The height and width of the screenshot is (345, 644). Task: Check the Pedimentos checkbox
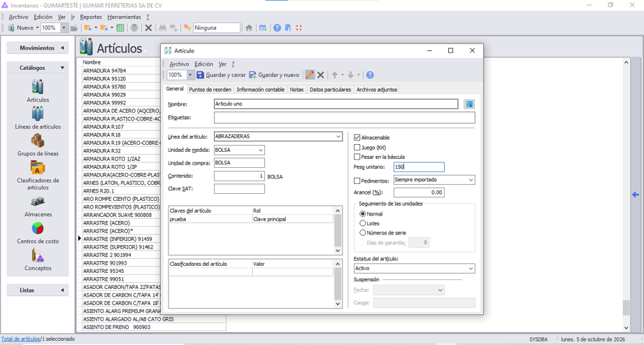[357, 181]
